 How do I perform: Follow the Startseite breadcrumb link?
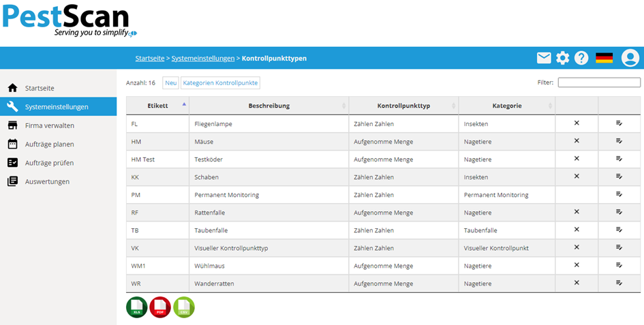[x=150, y=59]
